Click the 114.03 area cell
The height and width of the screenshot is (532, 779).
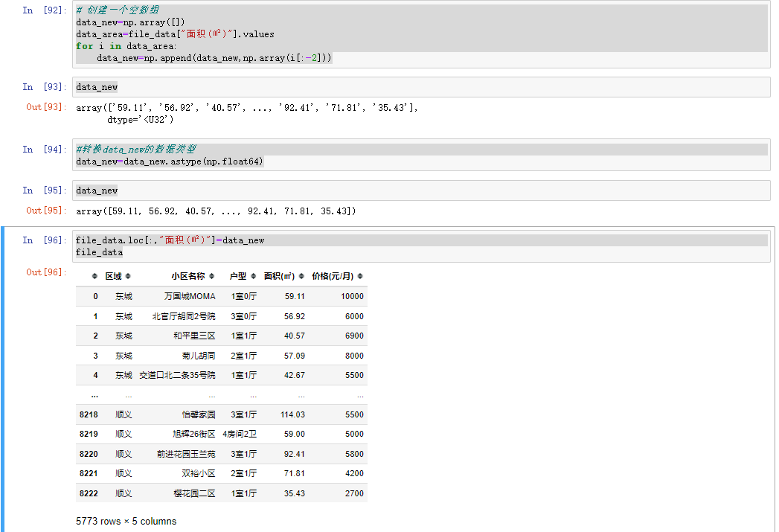292,414
